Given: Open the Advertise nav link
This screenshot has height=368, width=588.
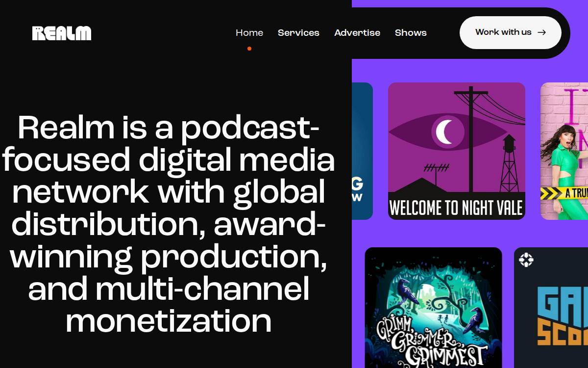Looking at the screenshot, I should pyautogui.click(x=357, y=33).
